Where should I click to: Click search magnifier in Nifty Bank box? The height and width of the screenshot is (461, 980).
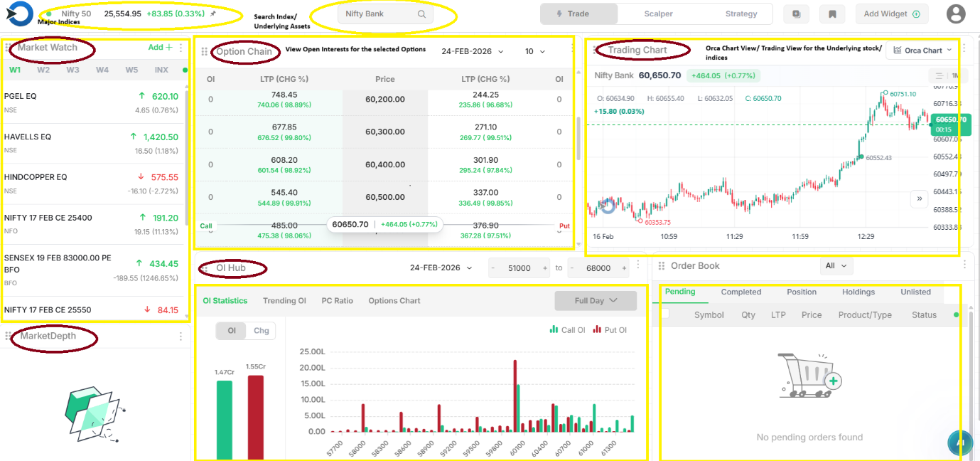coord(421,14)
